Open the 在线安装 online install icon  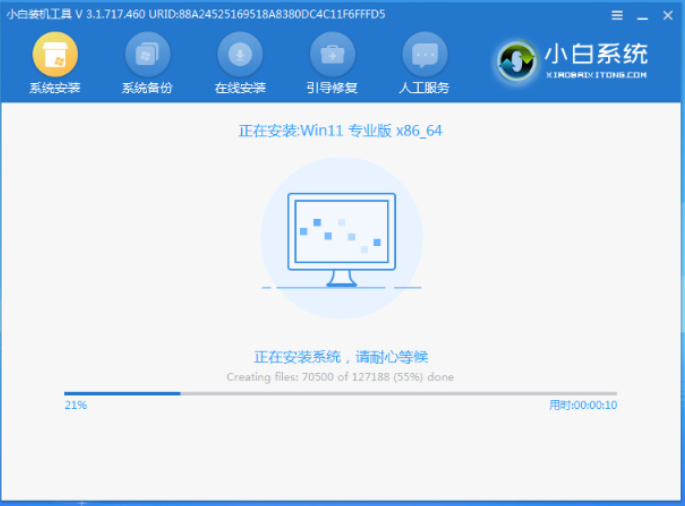click(x=240, y=54)
